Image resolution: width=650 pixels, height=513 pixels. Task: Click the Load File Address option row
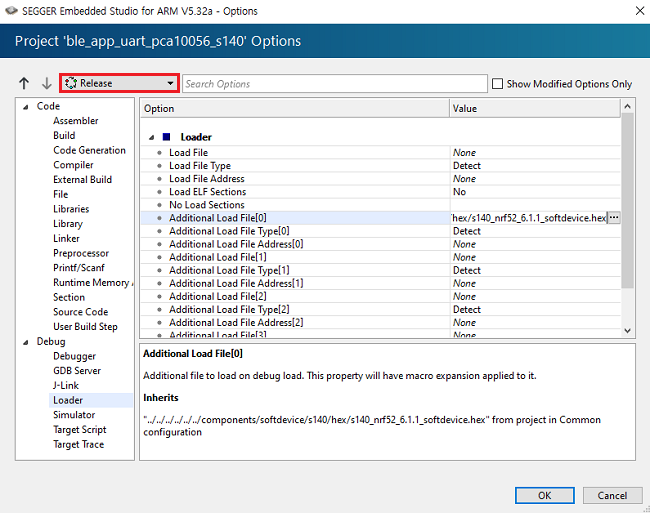tap(381, 179)
